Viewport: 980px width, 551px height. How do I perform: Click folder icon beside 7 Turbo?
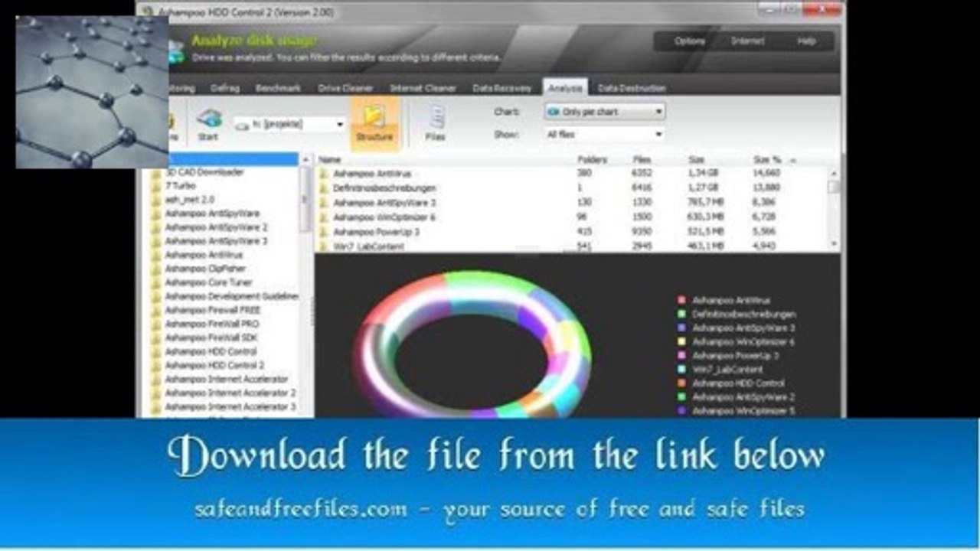pos(156,186)
